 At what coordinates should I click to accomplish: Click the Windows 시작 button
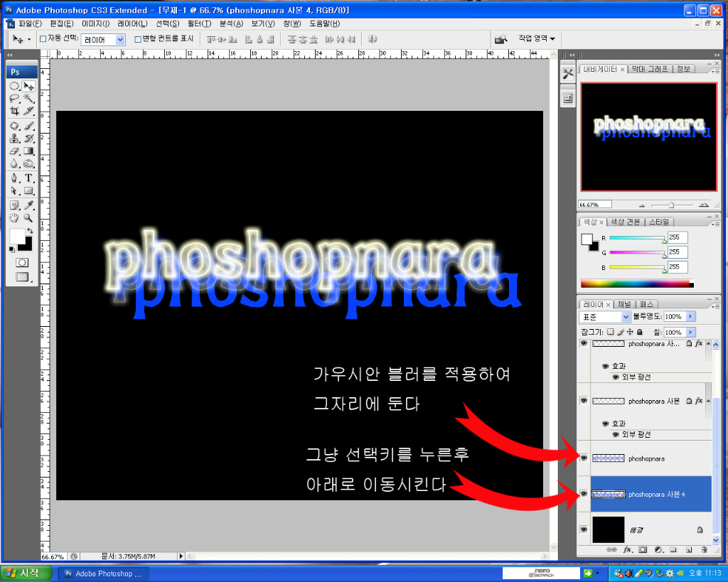pyautogui.click(x=26, y=573)
